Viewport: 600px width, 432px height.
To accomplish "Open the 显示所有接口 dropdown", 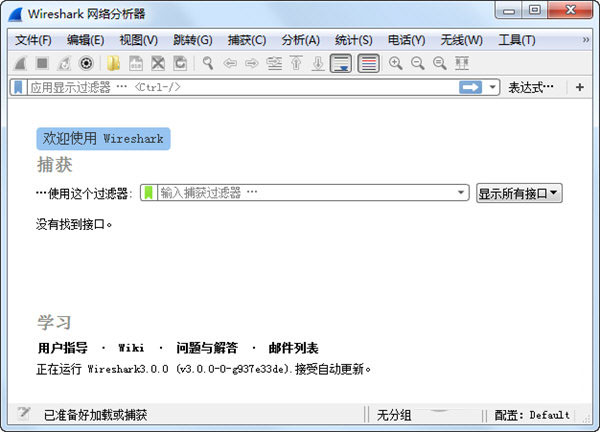I will tap(519, 193).
